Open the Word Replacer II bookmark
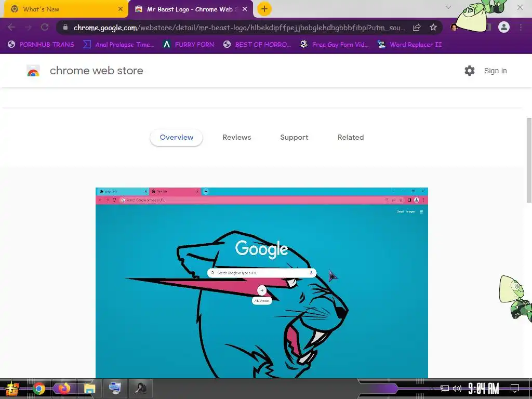The height and width of the screenshot is (399, 532). click(409, 45)
